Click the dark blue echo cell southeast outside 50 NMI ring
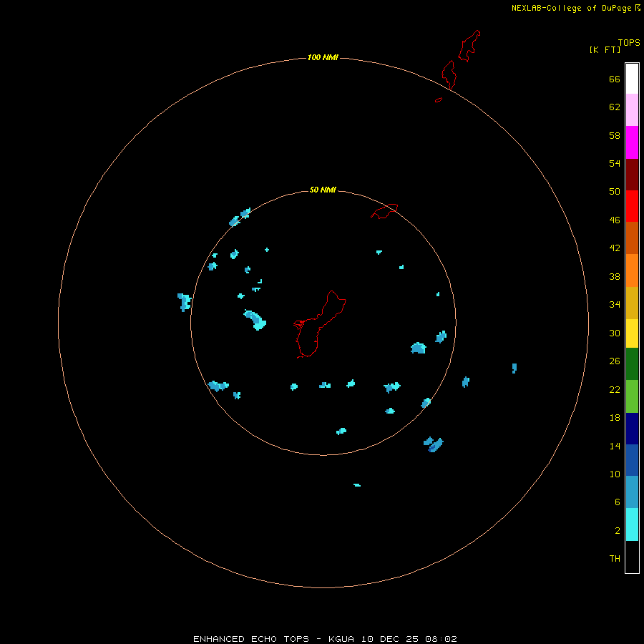The image size is (644, 644). [434, 445]
